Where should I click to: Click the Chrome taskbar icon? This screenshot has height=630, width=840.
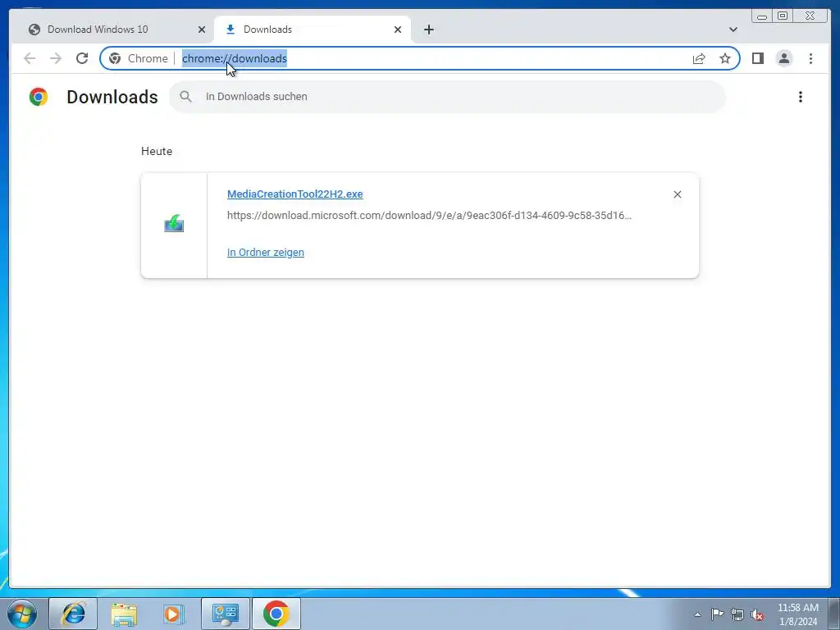276,614
